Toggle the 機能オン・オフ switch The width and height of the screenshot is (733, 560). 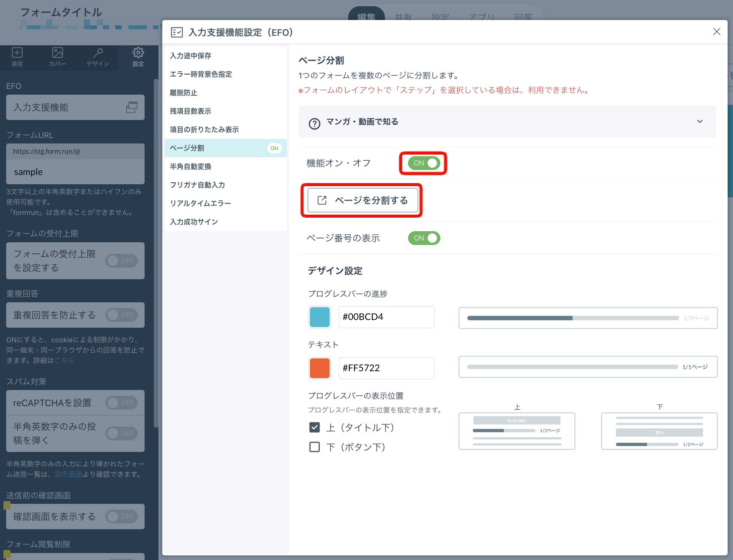[x=424, y=163]
